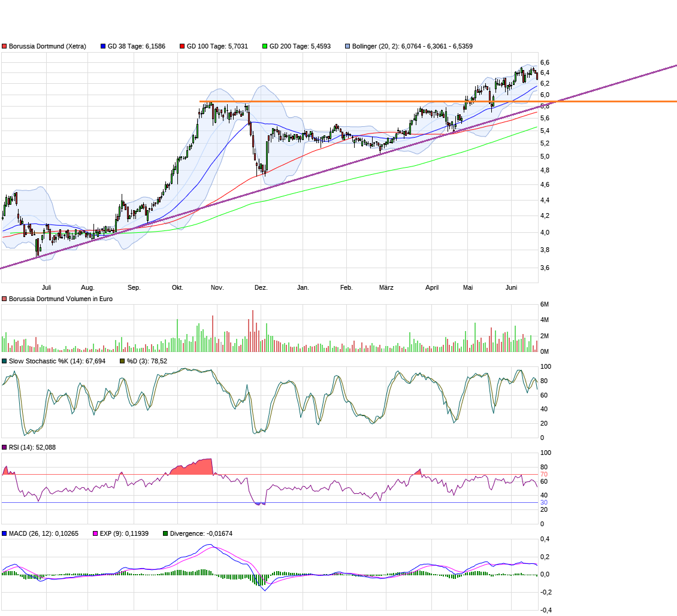Click the 'Aug.' month label on time axis
The width and height of the screenshot is (677, 616).
click(87, 287)
